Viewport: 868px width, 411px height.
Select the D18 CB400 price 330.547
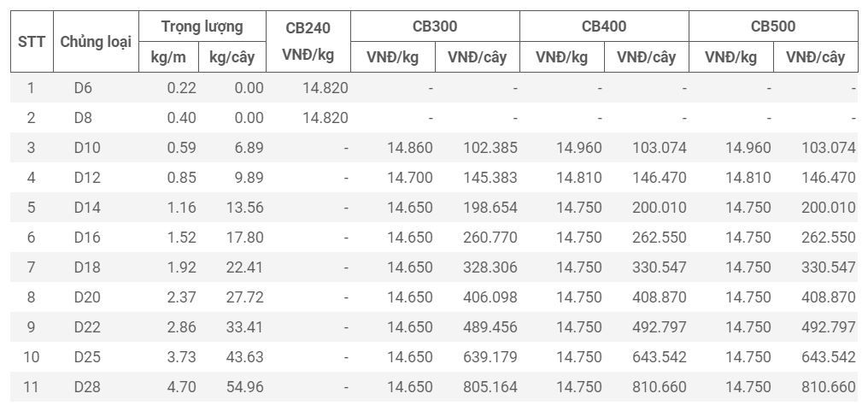pyautogui.click(x=660, y=267)
